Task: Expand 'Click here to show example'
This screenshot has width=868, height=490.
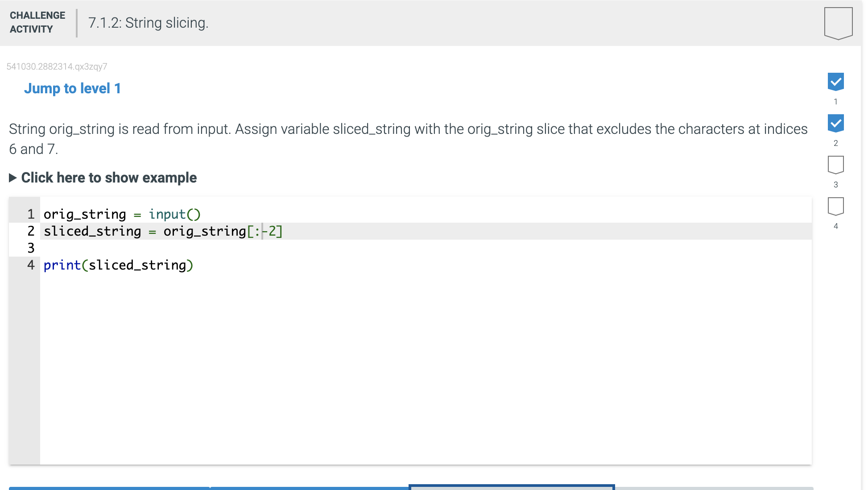Action: [108, 178]
